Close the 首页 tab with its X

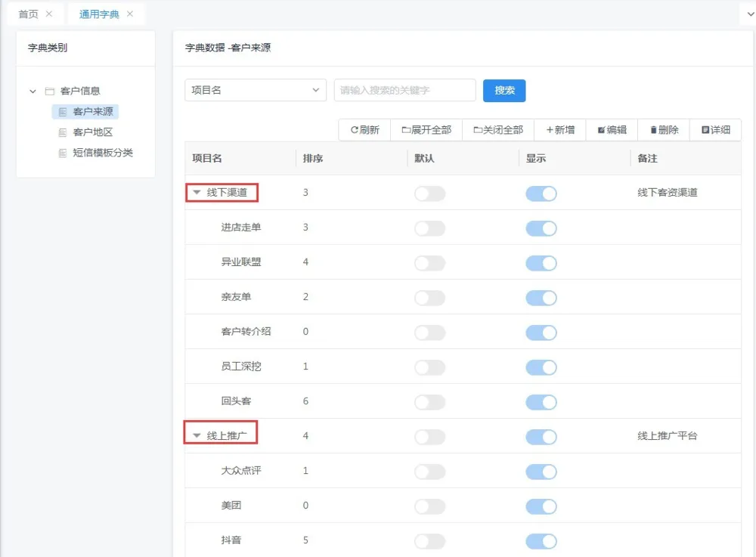[x=49, y=14]
